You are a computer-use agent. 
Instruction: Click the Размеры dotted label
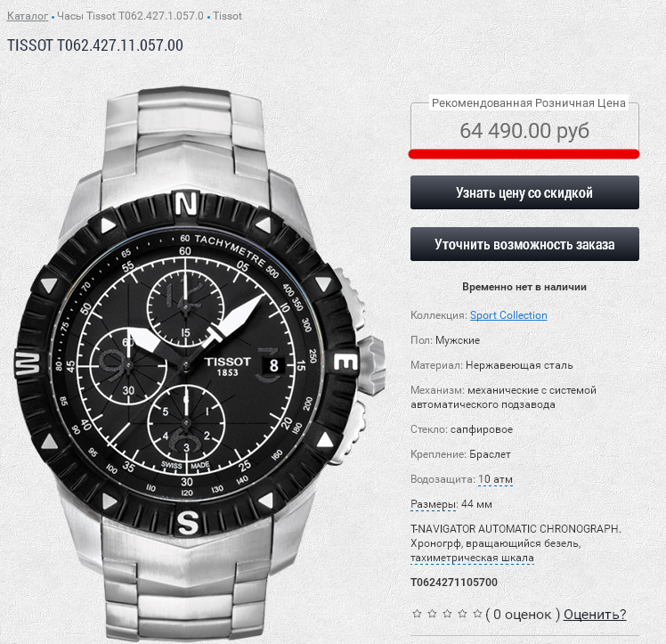click(x=434, y=504)
